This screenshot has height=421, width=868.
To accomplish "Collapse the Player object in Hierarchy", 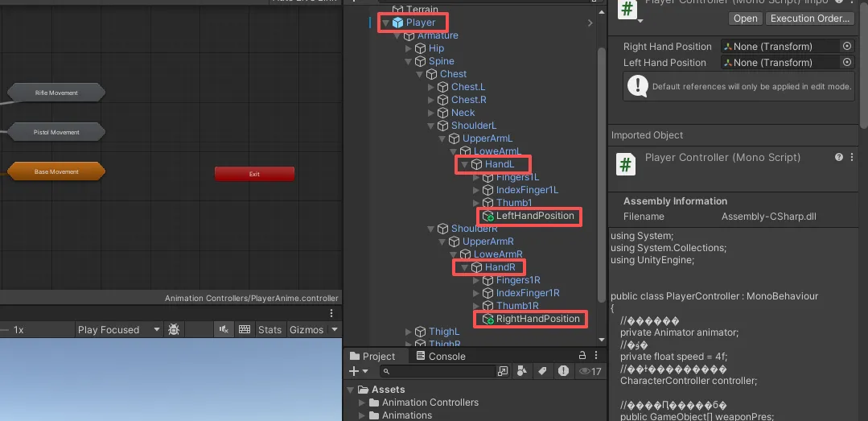I will [x=386, y=23].
